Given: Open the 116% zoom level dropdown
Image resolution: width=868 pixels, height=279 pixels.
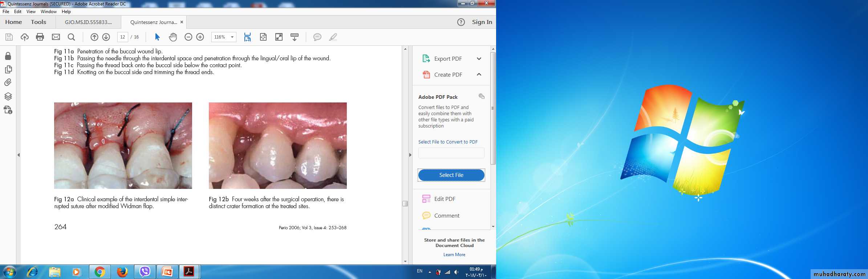Looking at the screenshot, I should tap(232, 37).
